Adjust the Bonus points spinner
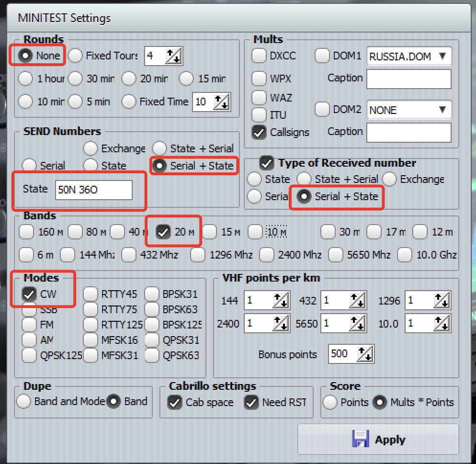Viewport: 476px width, 464px height. tap(365, 354)
